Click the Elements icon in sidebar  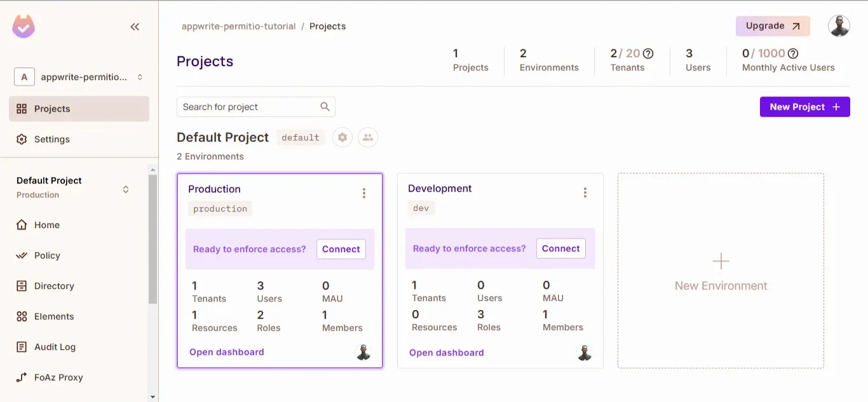pos(22,316)
